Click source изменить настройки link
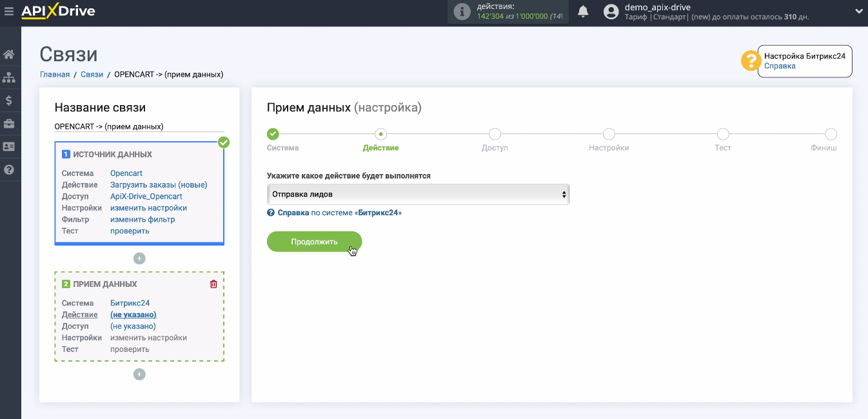The height and width of the screenshot is (419, 868). [x=148, y=208]
